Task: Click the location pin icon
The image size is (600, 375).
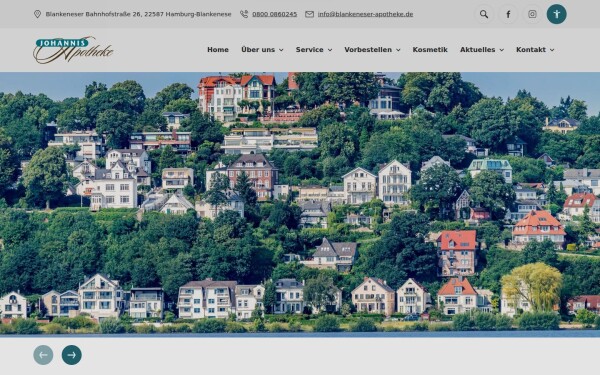Action: pyautogui.click(x=37, y=14)
